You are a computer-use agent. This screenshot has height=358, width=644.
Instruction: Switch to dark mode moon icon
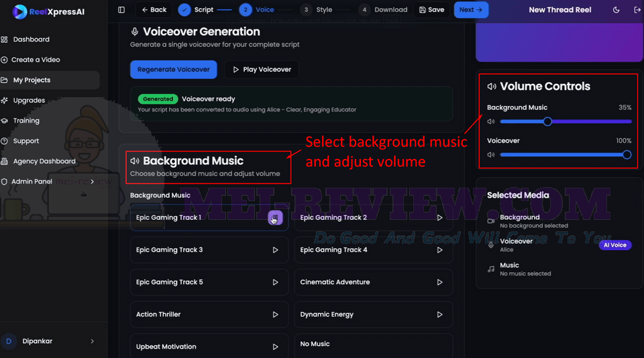click(616, 10)
